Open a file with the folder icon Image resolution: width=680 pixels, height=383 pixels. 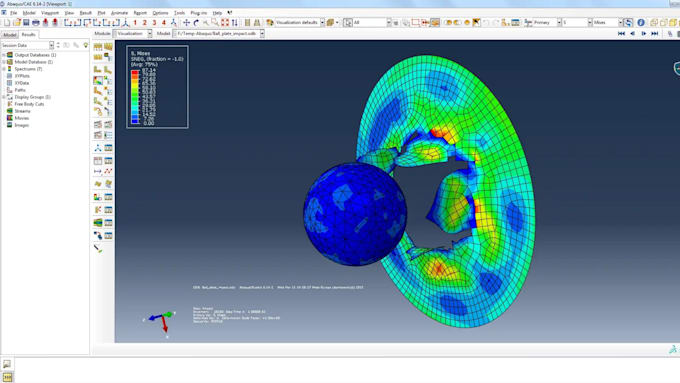coord(17,23)
